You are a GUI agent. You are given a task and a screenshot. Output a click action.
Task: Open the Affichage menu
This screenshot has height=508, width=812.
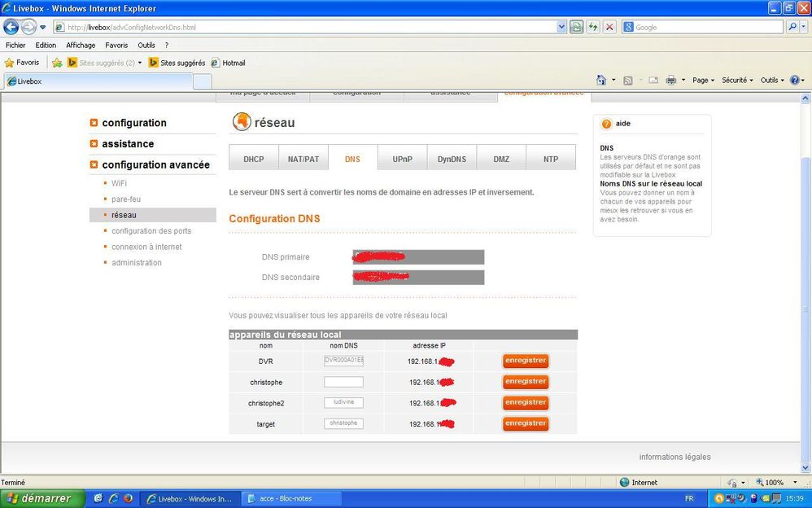81,45
